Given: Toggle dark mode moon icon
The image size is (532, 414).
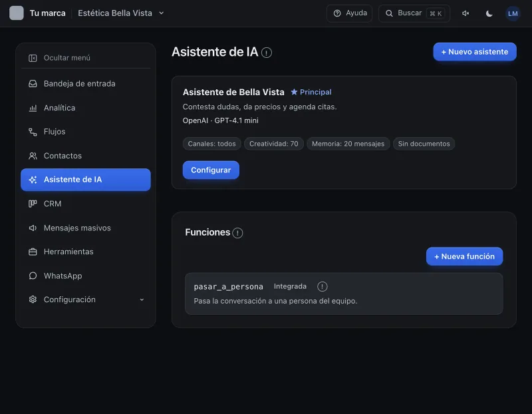Looking at the screenshot, I should pos(489,13).
